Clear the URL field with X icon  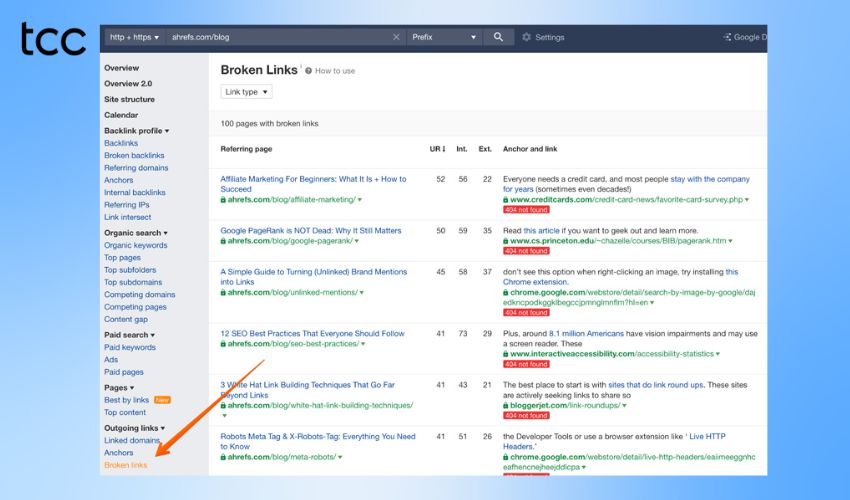click(x=396, y=37)
